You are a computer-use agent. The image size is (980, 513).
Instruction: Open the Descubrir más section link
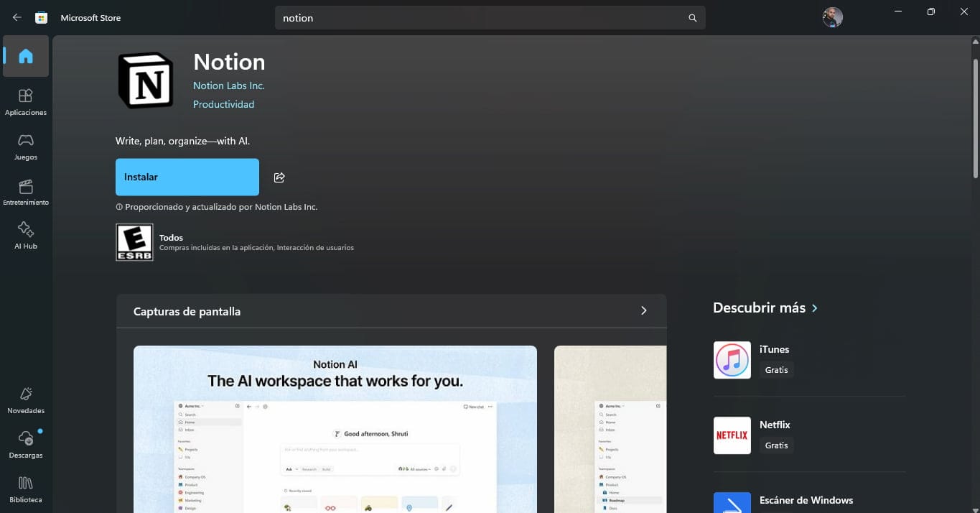765,308
